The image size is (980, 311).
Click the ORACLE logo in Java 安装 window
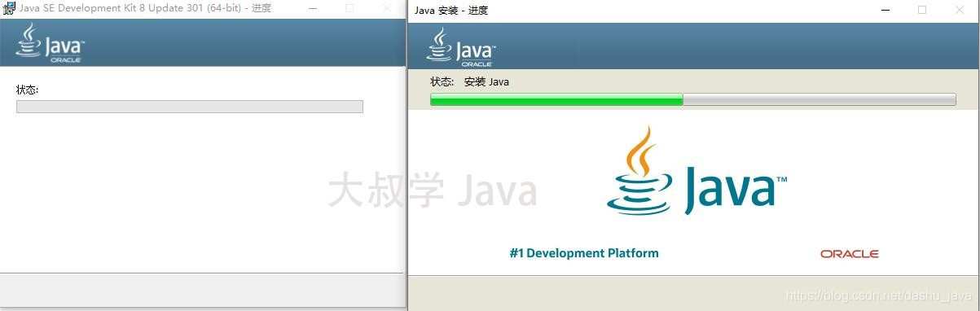point(850,254)
